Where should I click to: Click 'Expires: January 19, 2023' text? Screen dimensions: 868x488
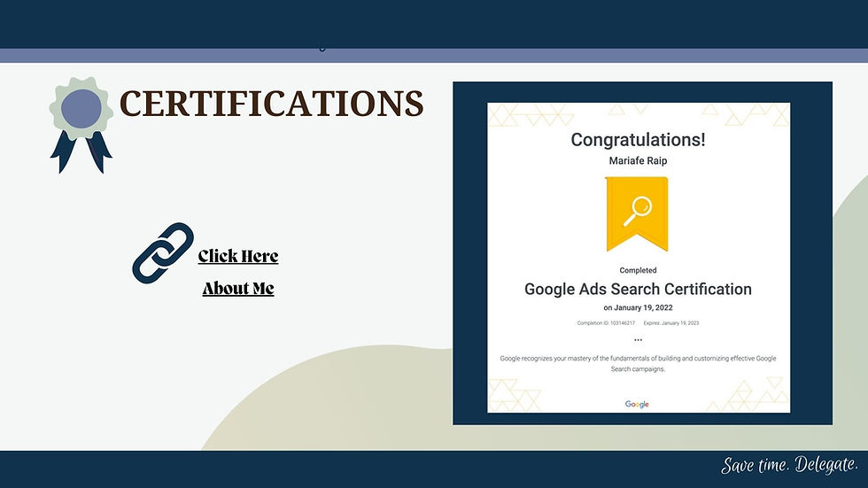tap(671, 323)
